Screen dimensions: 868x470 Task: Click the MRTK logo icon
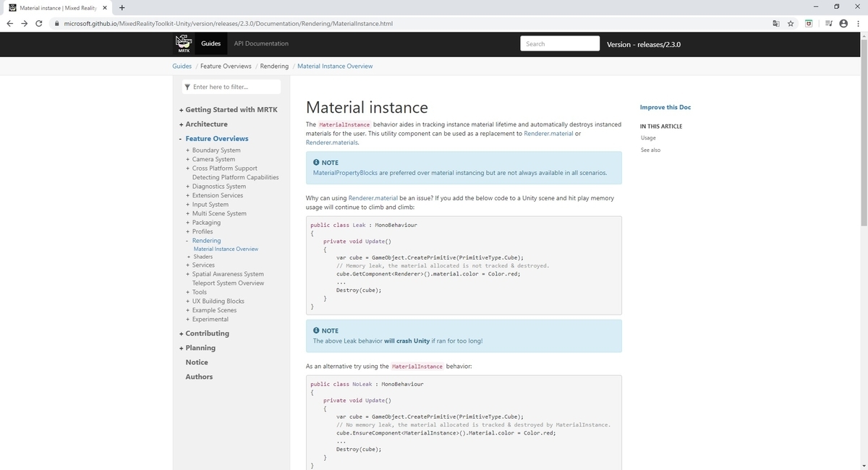(x=184, y=43)
